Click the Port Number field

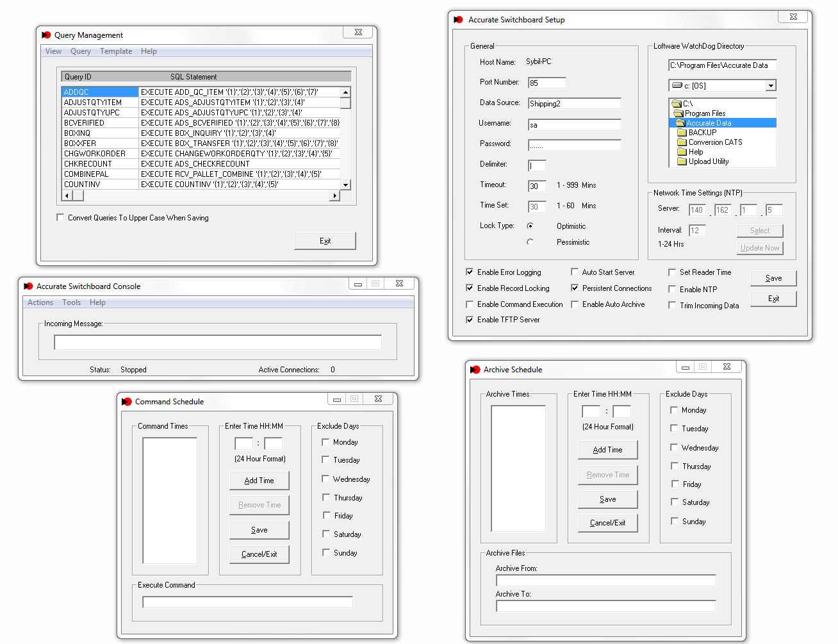[x=547, y=83]
